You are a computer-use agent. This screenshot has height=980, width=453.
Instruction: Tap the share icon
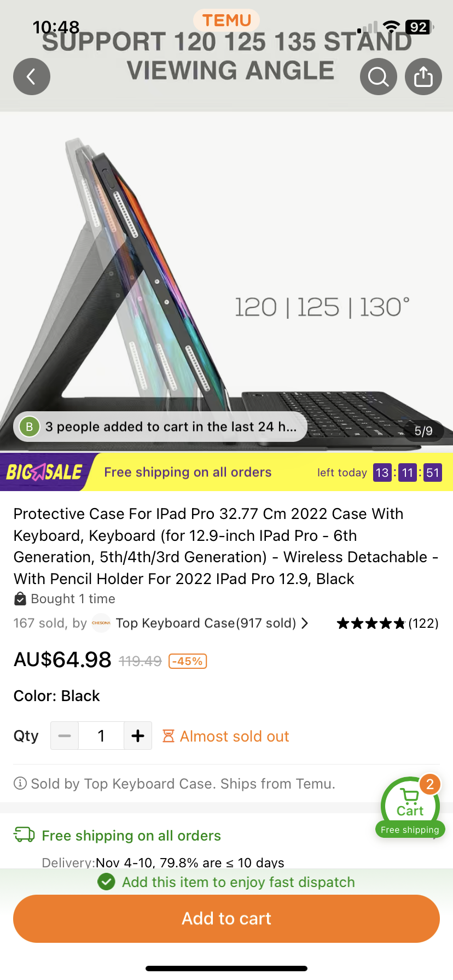423,77
